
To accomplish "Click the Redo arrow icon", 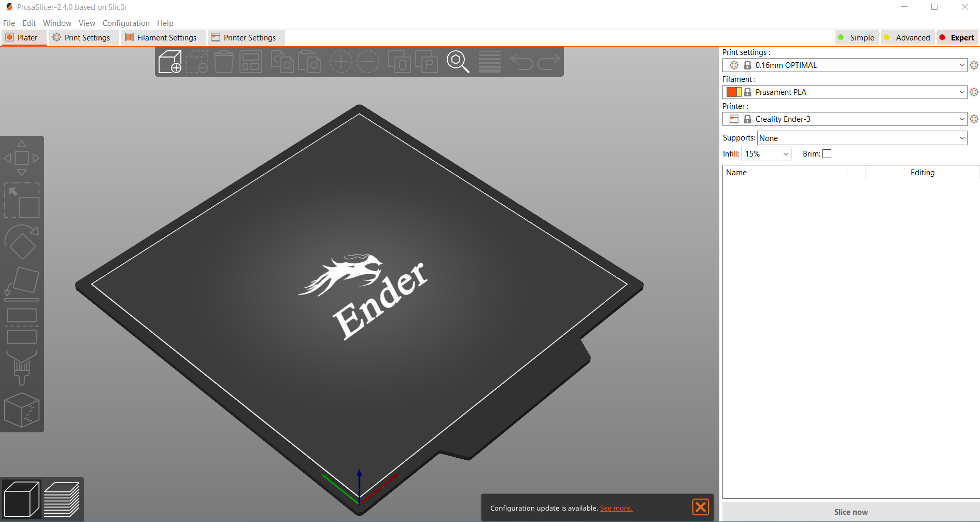I will tap(549, 62).
